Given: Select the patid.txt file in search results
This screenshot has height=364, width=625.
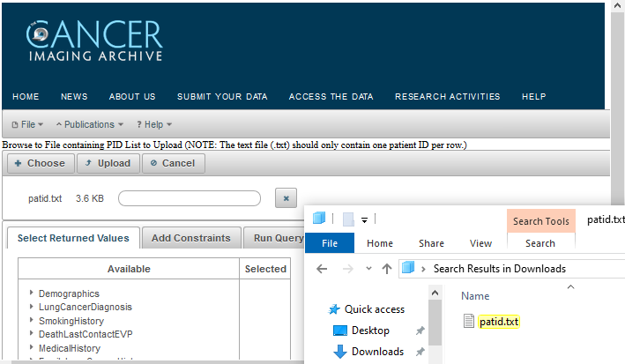Looking at the screenshot, I should [x=499, y=322].
